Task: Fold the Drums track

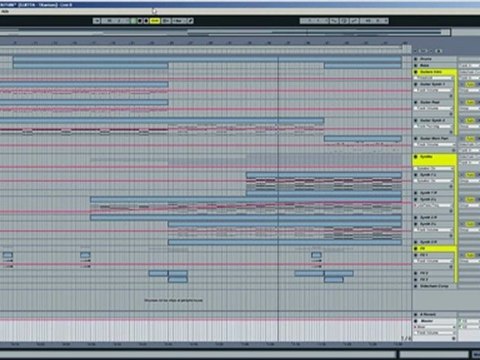Action: click(x=416, y=59)
